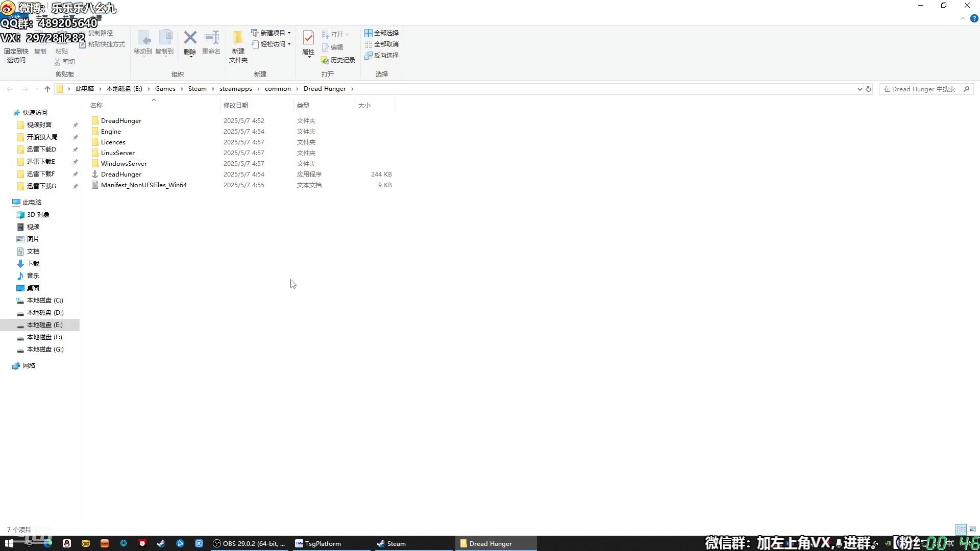Open the Windows Start menu

[9, 543]
